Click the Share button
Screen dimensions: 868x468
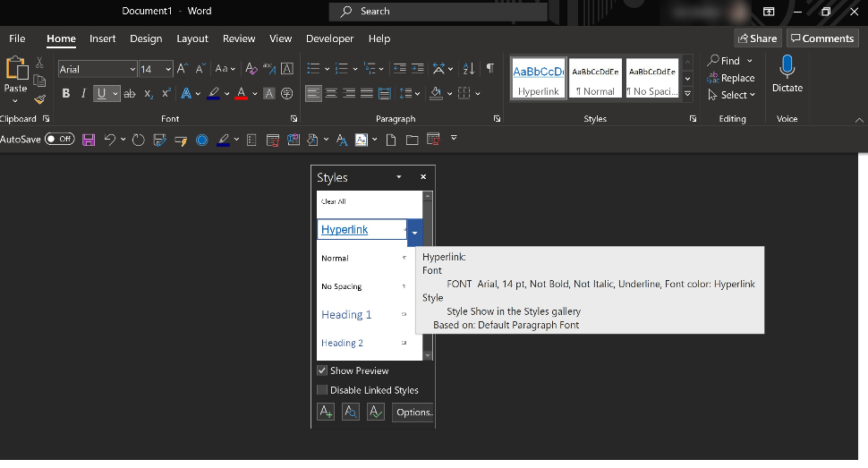[757, 38]
